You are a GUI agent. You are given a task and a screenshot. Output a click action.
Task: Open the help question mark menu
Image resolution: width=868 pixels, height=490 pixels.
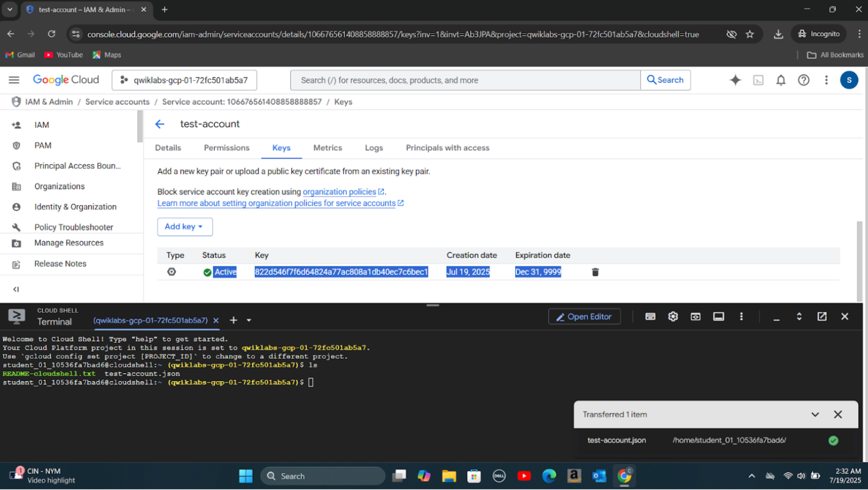click(803, 80)
